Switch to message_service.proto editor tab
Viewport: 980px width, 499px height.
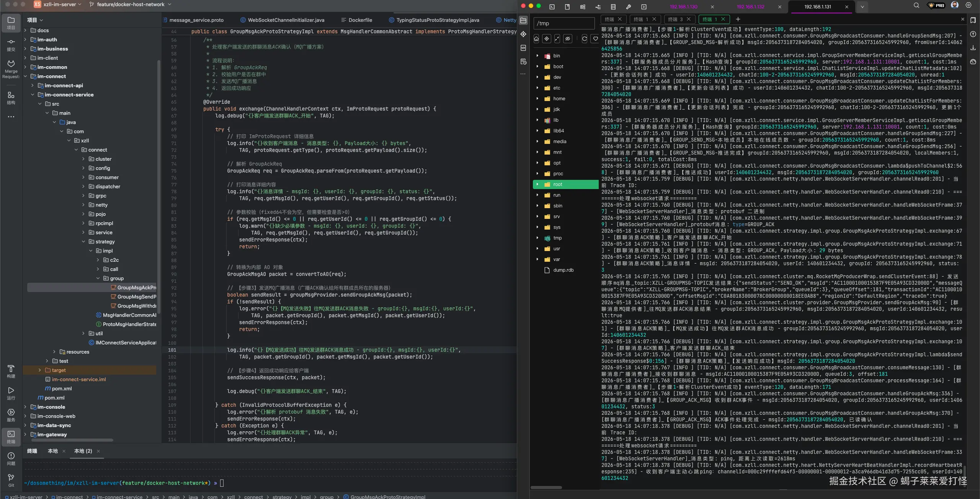[193, 20]
